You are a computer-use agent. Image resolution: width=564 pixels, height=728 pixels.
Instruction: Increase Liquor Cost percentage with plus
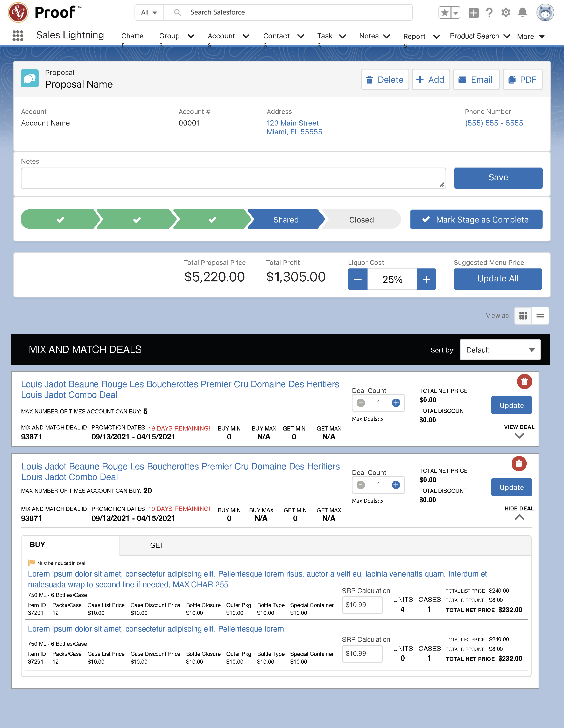[x=426, y=279]
